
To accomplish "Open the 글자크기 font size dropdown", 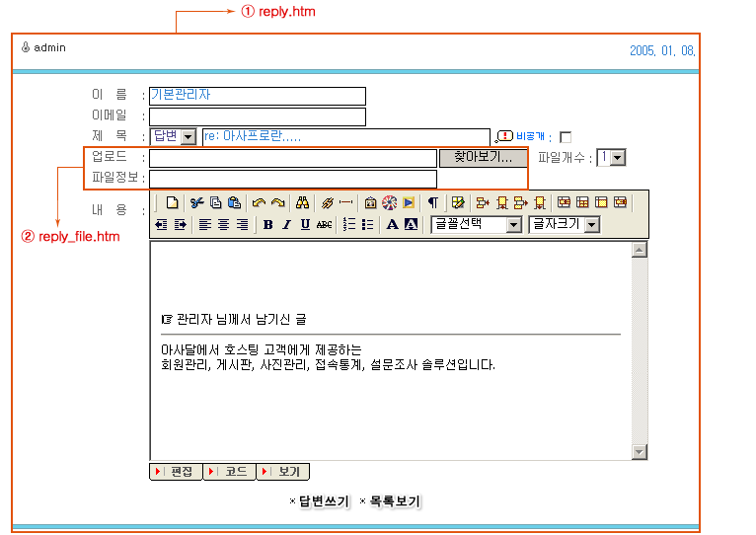I will coord(565,225).
